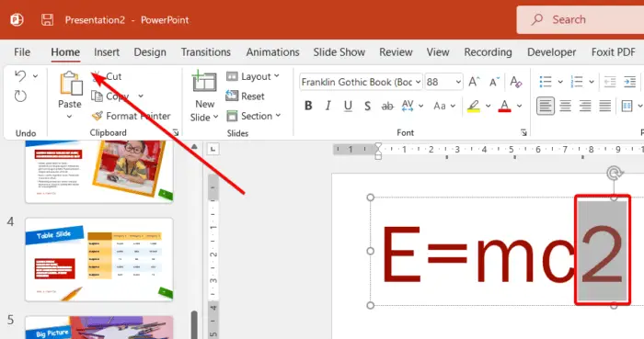The image size is (644, 339).
Task: Expand the bullets style dropdown arrow
Action: [560, 82]
